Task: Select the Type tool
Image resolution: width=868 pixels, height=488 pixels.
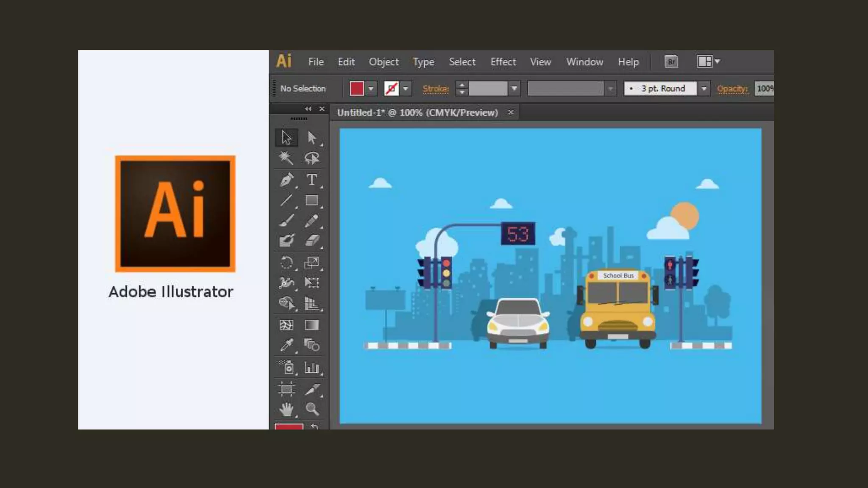Action: click(x=312, y=180)
